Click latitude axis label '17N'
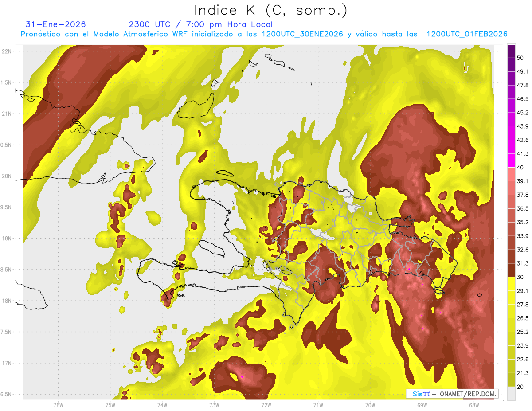This screenshot has height=411, width=532. pos(7,364)
